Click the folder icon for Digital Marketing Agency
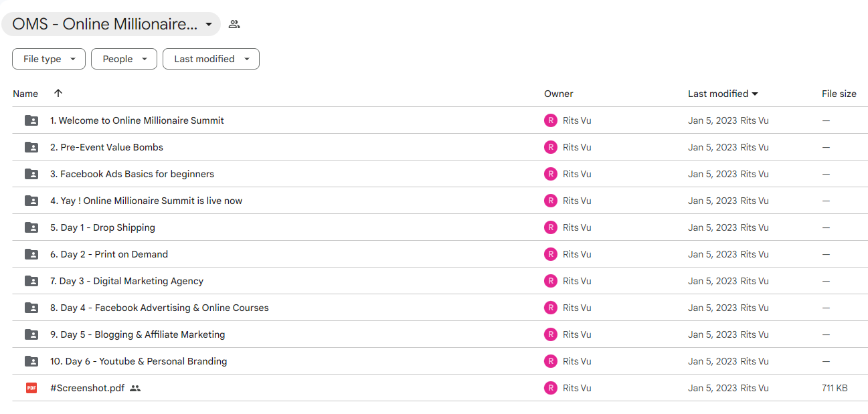The image size is (868, 414). (31, 281)
